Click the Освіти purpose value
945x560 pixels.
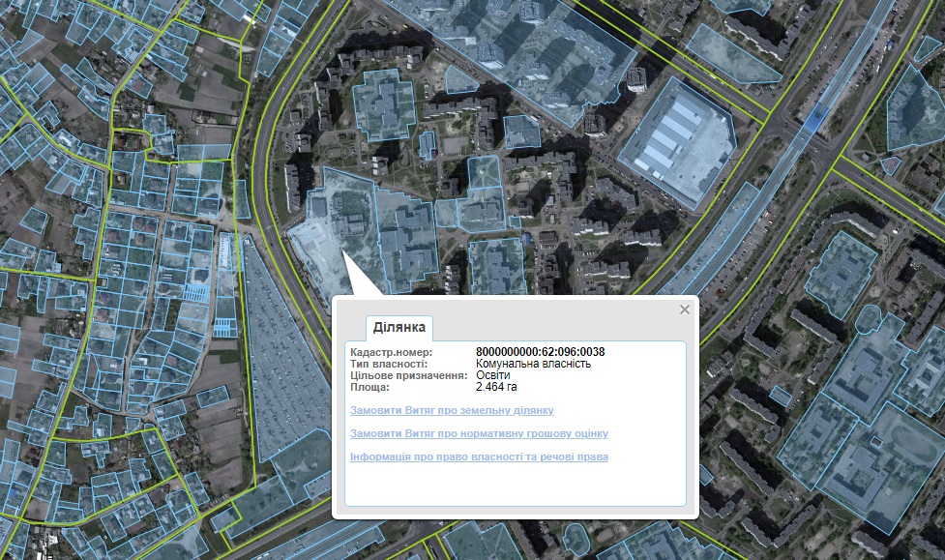point(491,375)
